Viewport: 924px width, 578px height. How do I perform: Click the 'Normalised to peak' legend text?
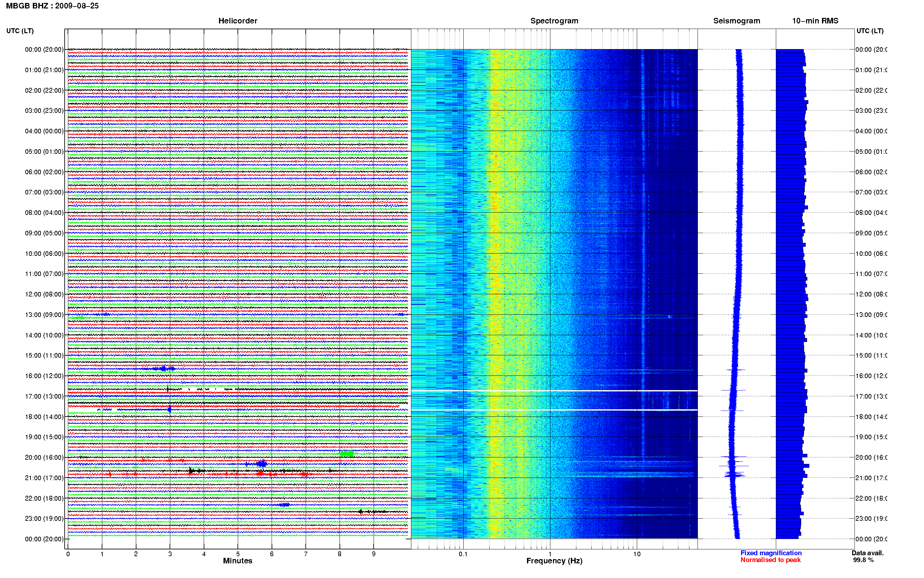click(x=770, y=560)
